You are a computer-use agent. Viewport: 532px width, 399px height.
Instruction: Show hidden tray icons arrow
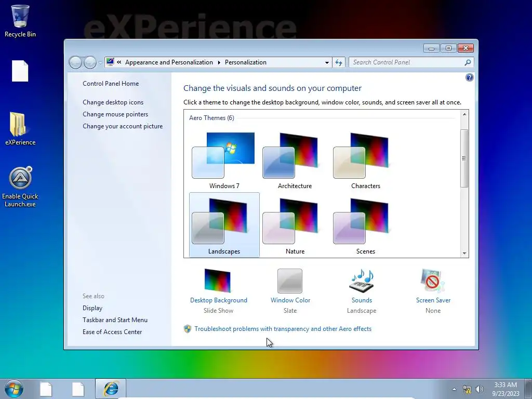point(454,389)
